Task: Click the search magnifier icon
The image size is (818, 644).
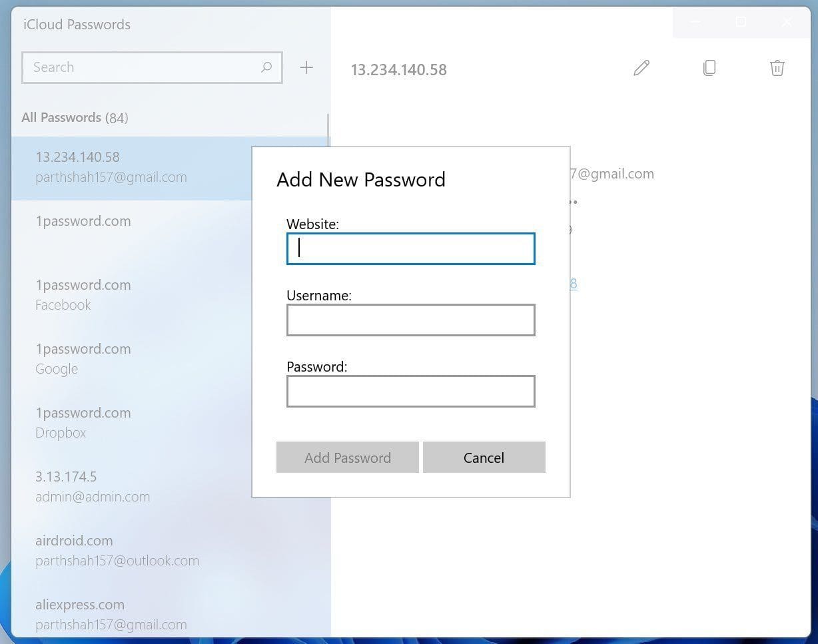Action: pyautogui.click(x=266, y=67)
